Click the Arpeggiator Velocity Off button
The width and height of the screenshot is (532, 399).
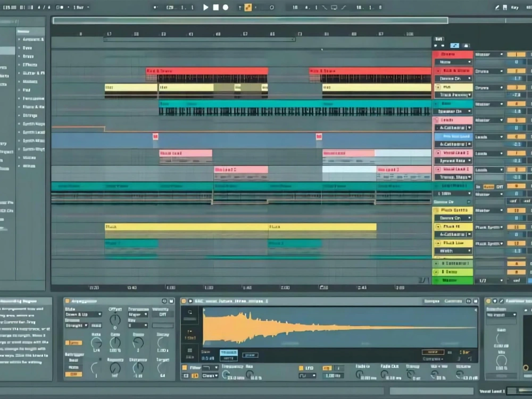click(x=163, y=314)
